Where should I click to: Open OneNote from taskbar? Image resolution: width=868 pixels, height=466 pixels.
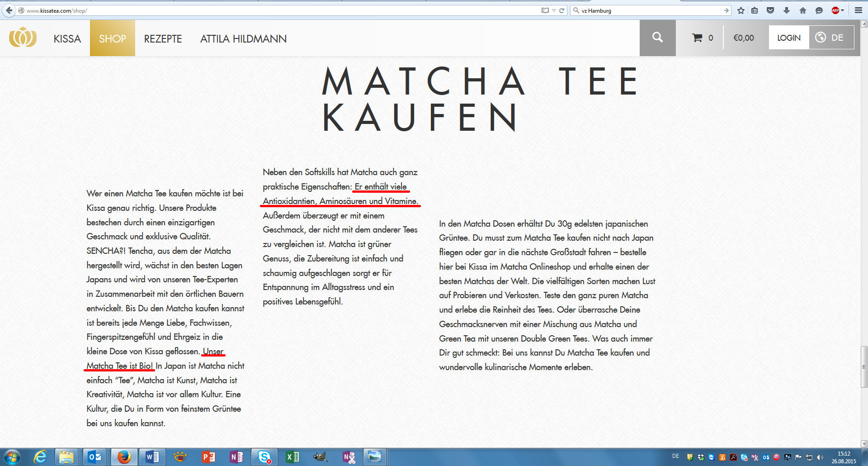(x=236, y=457)
